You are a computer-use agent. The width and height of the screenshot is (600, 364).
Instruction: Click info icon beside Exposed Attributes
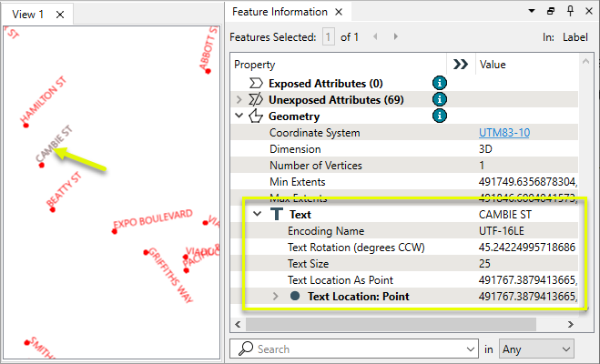[440, 83]
